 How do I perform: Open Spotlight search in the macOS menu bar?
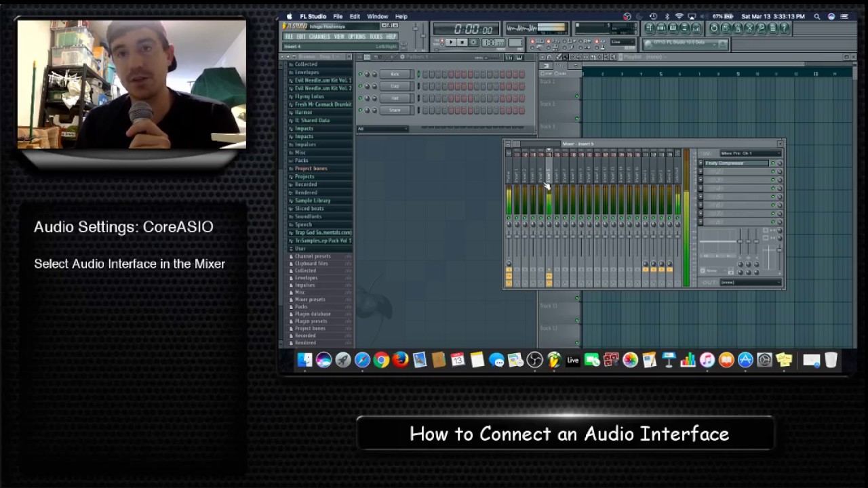point(816,16)
